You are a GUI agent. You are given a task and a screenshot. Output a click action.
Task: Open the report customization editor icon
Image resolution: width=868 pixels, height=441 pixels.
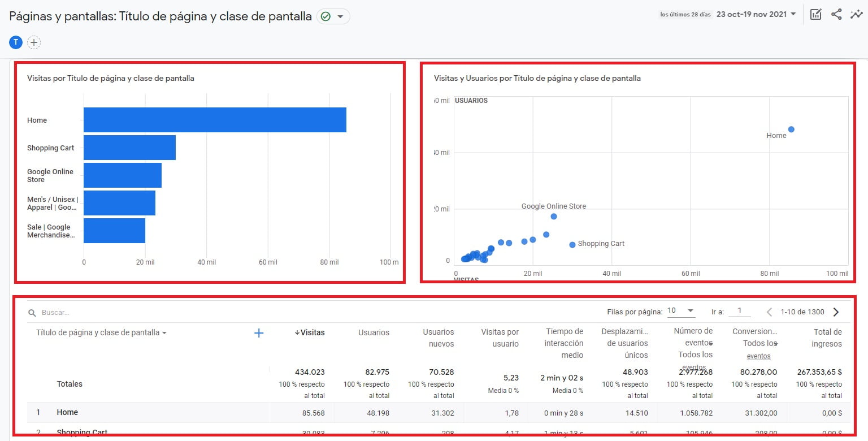(815, 14)
